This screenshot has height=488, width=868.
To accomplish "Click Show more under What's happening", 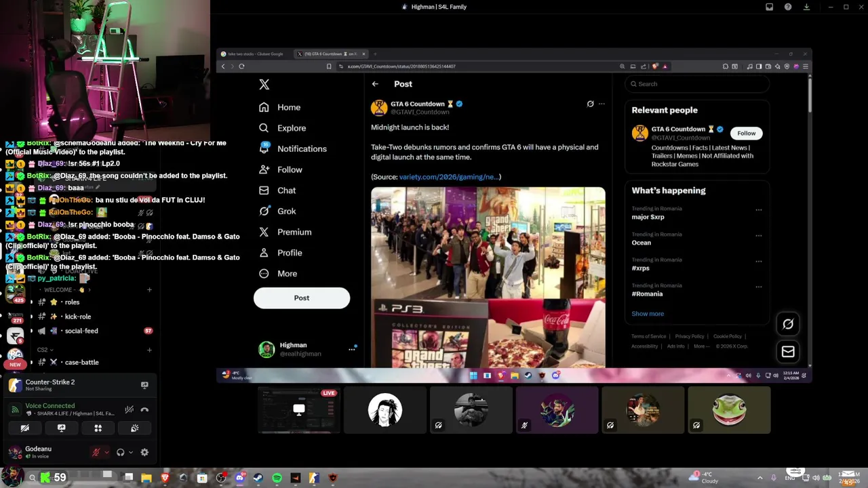I will point(648,314).
